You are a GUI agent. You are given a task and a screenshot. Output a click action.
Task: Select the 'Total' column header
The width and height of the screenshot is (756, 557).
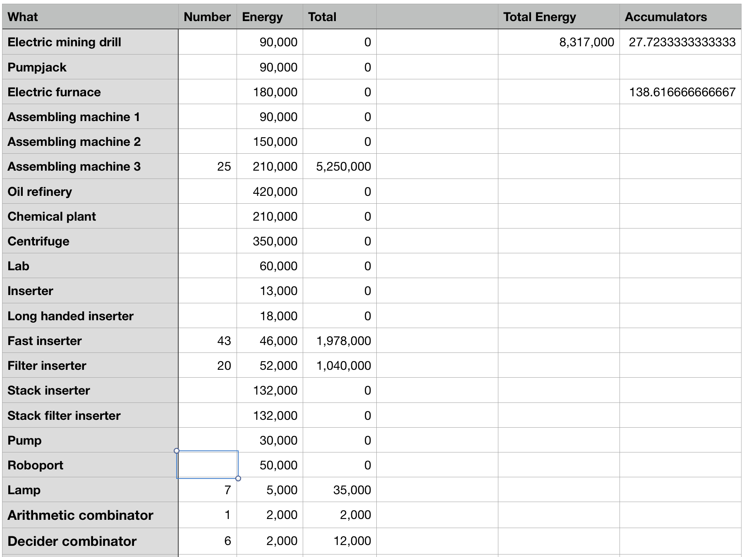pos(340,17)
